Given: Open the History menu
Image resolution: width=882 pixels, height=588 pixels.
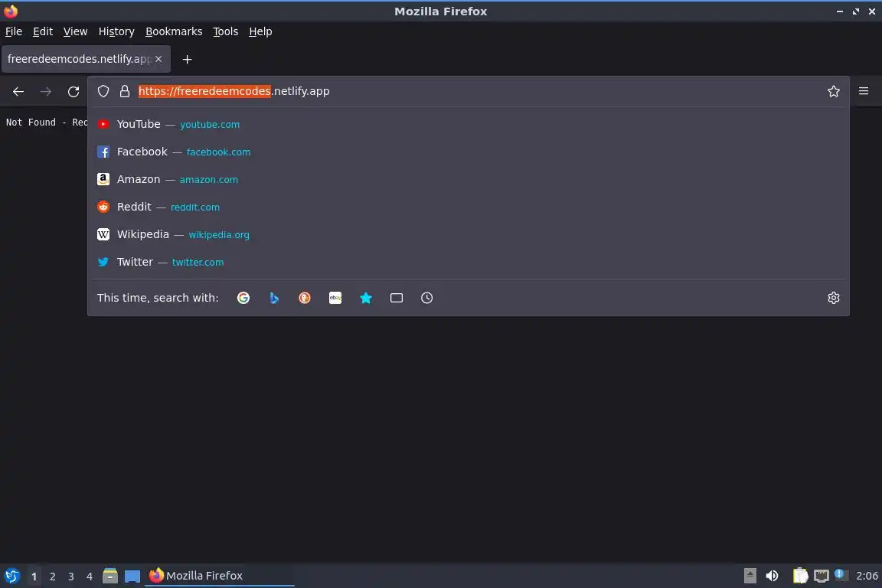Looking at the screenshot, I should 116,31.
